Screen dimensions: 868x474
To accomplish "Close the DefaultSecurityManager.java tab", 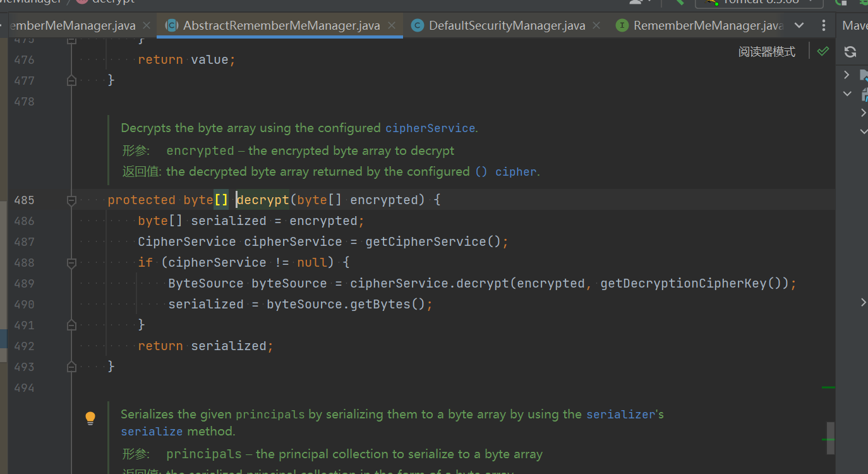I will coord(596,26).
